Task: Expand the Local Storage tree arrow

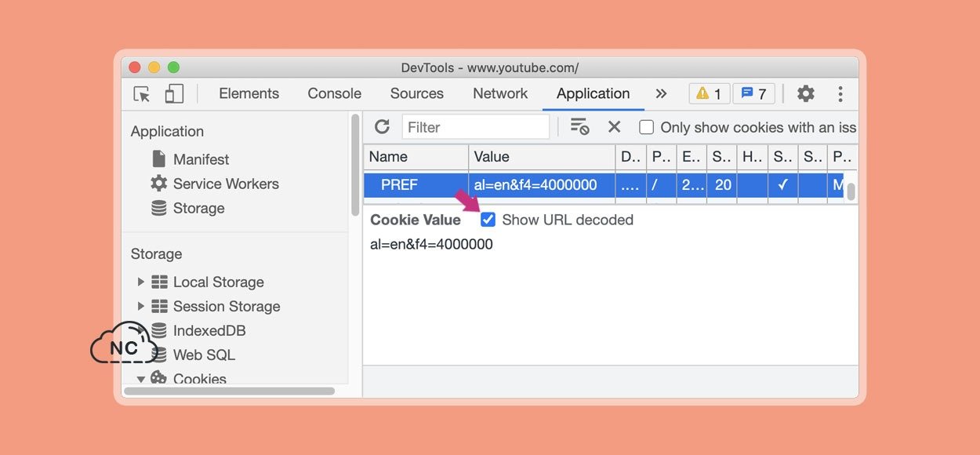Action: (141, 282)
